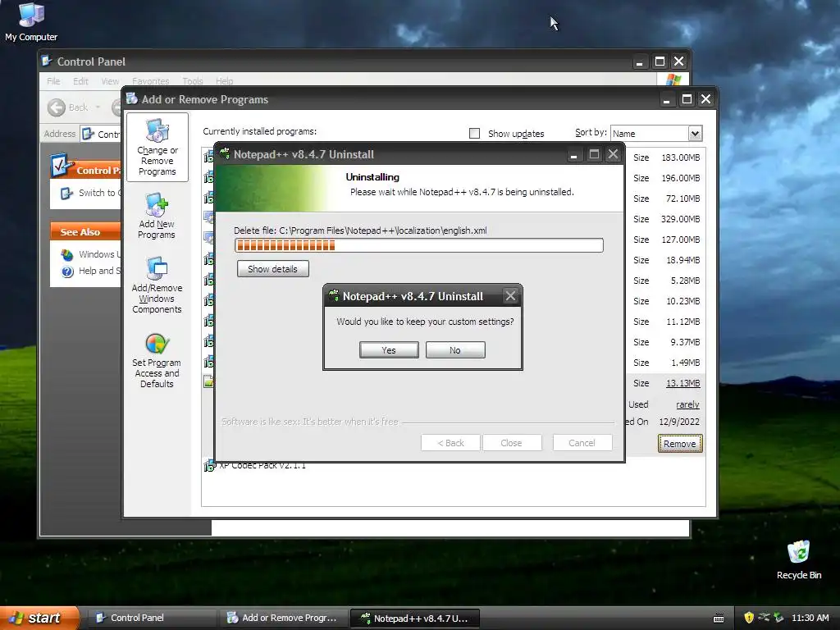840x630 pixels.
Task: Click the Remove button for selected program
Action: coord(680,444)
